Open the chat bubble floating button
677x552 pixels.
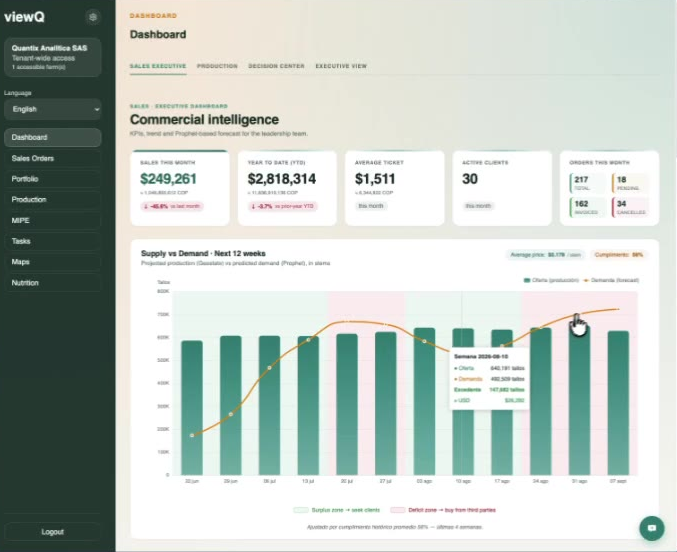(x=652, y=528)
